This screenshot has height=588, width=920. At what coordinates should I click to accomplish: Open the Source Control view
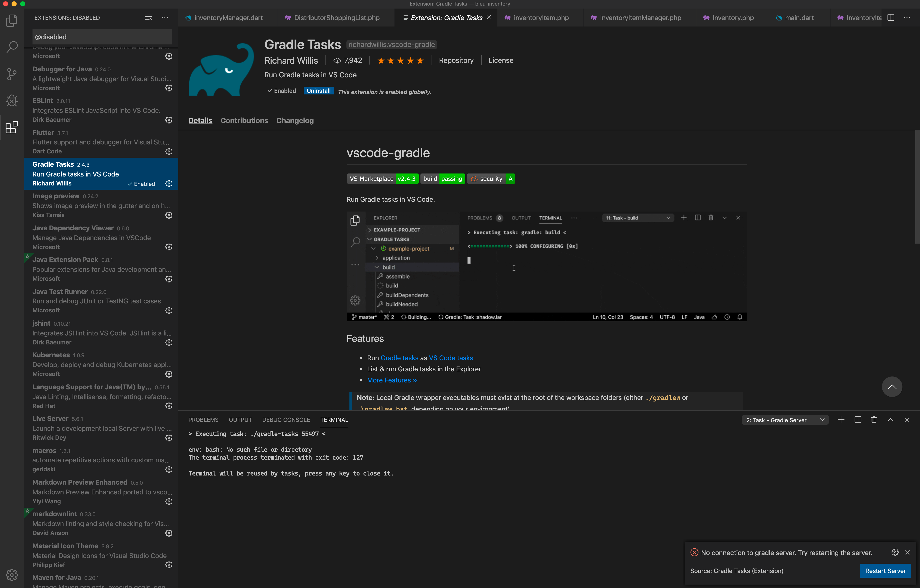(x=12, y=74)
